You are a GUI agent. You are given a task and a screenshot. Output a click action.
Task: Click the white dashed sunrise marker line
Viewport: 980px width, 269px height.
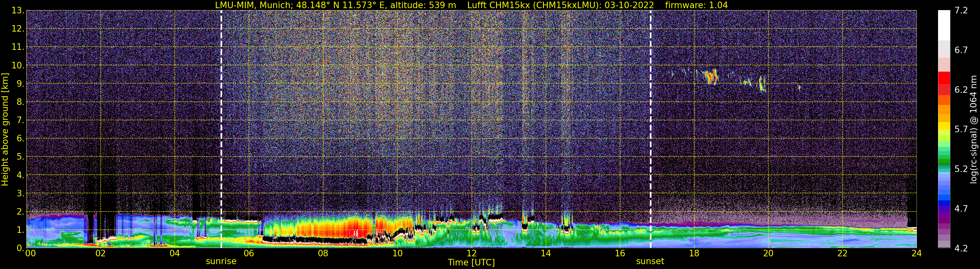(x=221, y=129)
